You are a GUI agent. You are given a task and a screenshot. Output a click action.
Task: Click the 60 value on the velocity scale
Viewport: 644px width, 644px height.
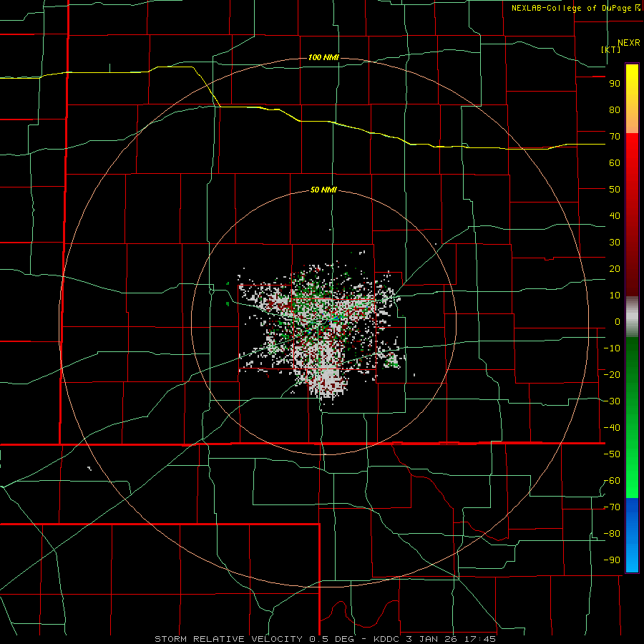[x=615, y=163]
